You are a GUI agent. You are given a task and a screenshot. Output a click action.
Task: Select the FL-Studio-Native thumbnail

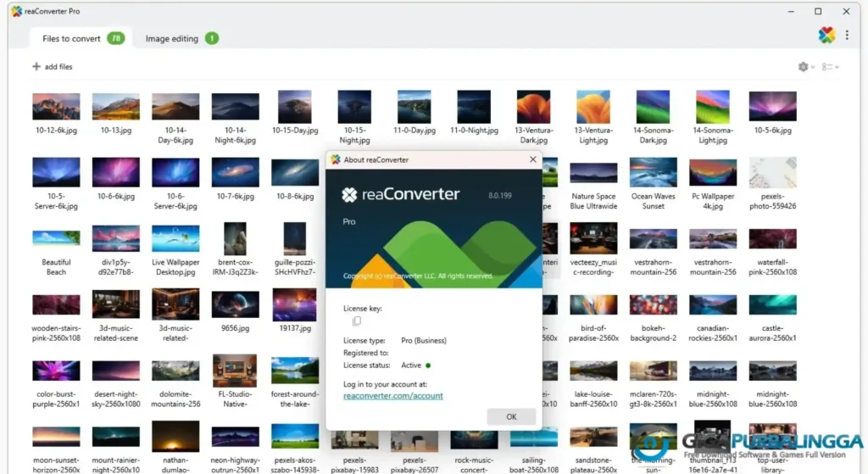pos(236,371)
